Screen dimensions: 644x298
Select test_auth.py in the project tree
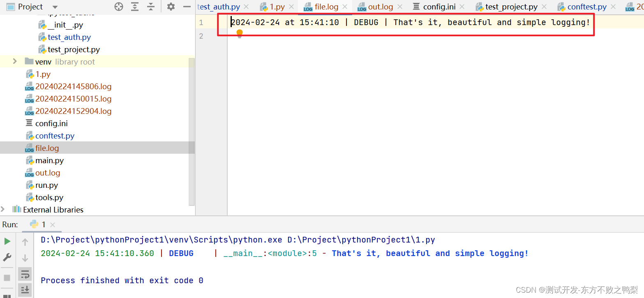click(65, 37)
